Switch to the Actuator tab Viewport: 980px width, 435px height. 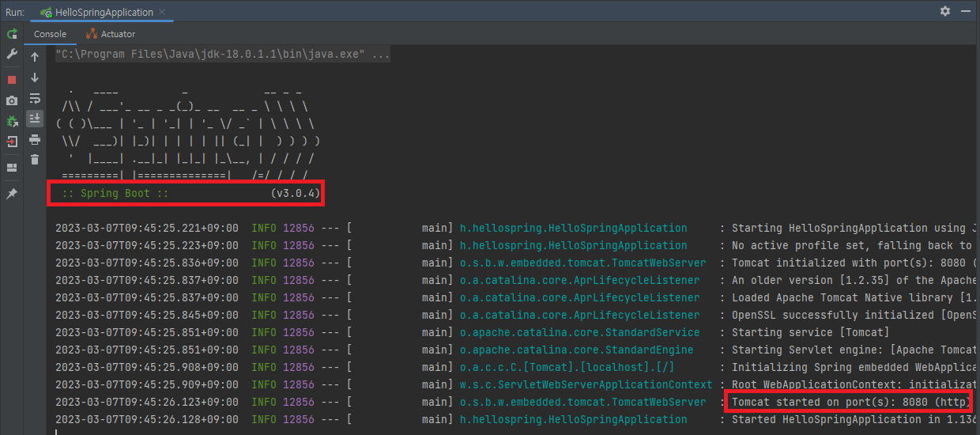[111, 34]
